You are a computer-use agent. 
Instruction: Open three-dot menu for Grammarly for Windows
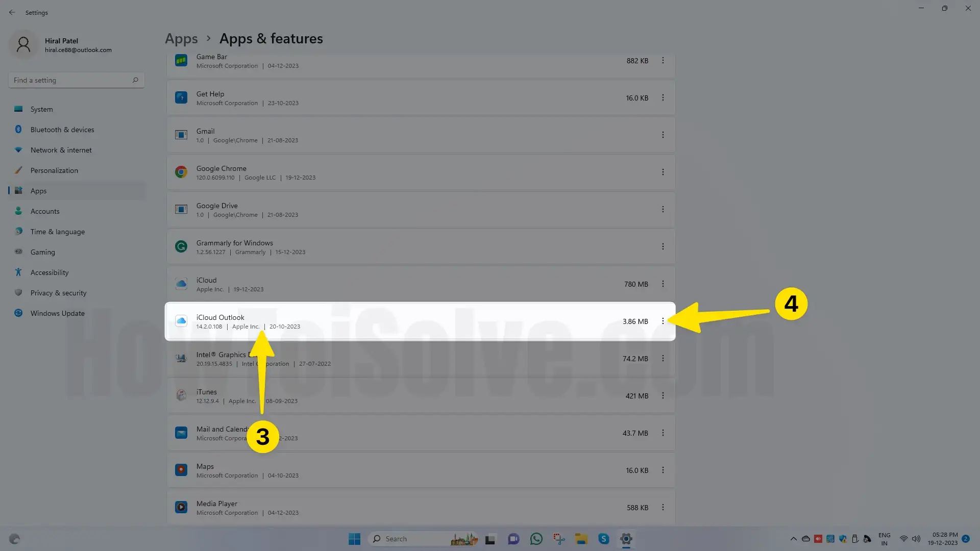point(663,246)
